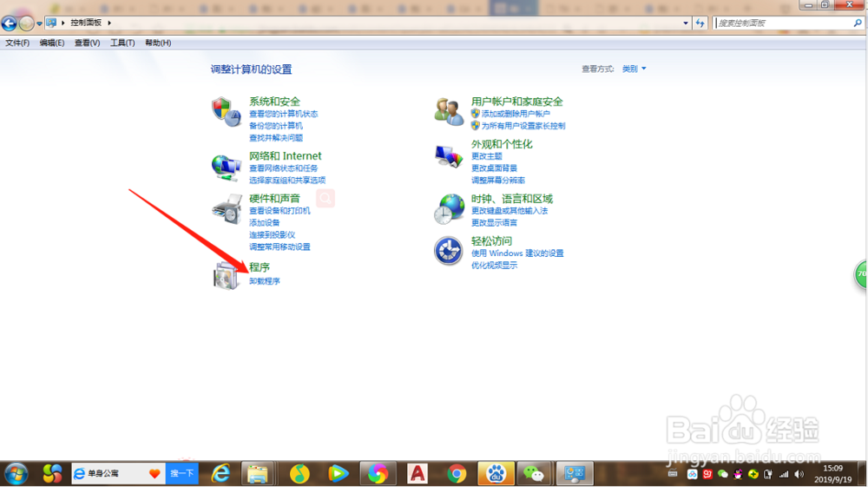
Task: Select Control Panel taskbar button
Action: tap(575, 474)
